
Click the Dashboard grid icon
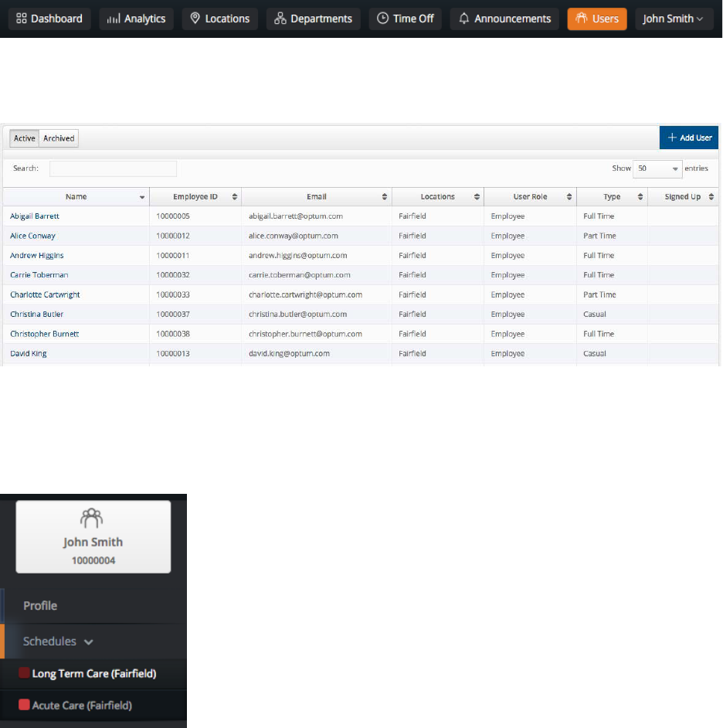coord(22,19)
